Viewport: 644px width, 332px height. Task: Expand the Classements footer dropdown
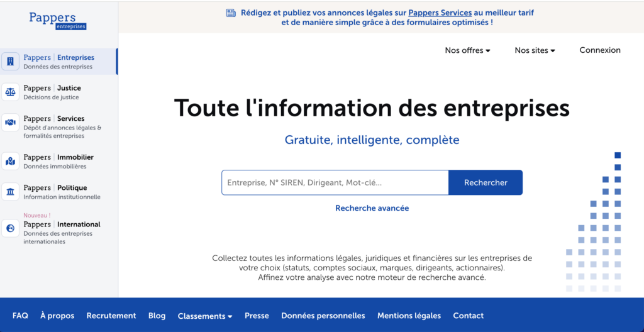coord(205,316)
